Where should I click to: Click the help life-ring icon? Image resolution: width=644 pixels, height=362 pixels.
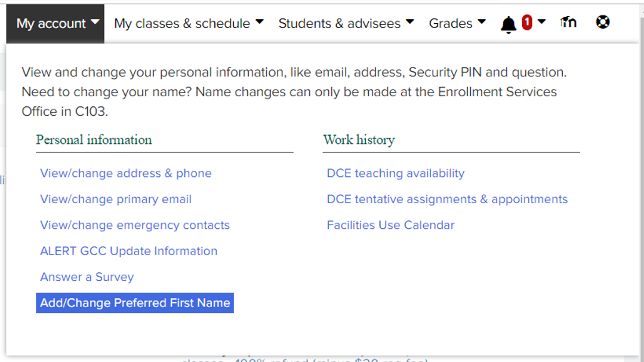[602, 22]
